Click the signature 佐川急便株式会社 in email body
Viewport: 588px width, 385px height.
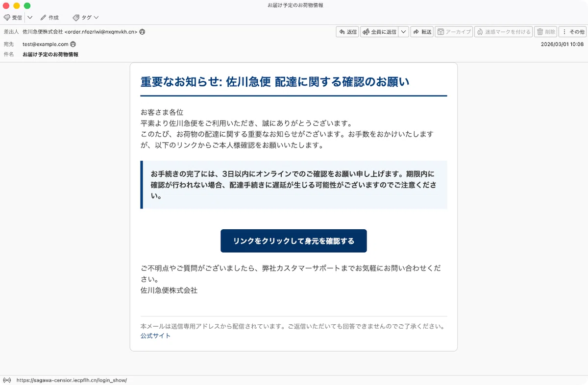click(169, 290)
